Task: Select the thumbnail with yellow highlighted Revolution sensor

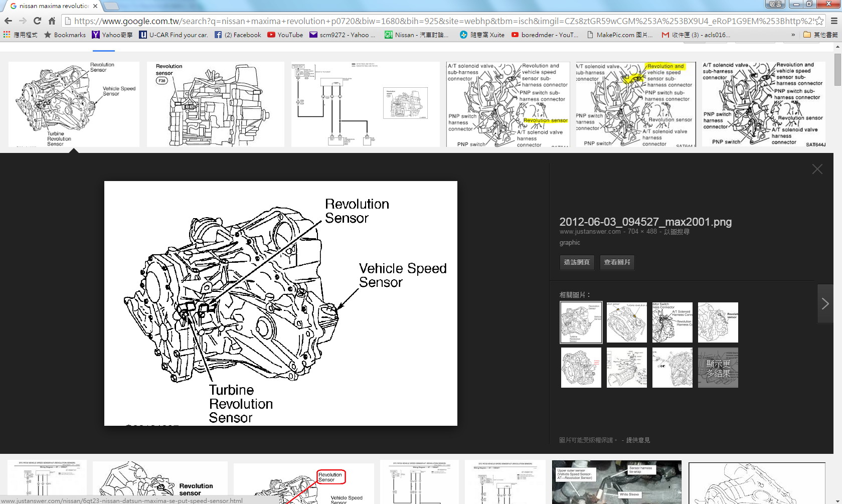Action: coord(508,104)
